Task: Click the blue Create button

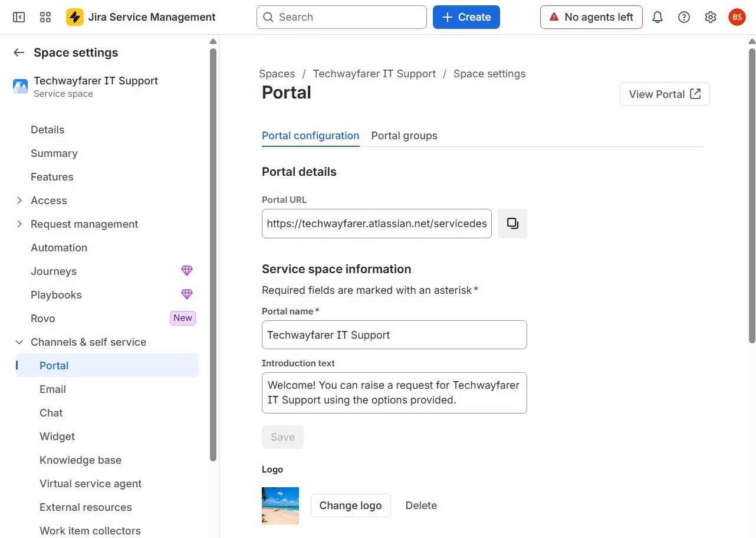Action: point(466,17)
